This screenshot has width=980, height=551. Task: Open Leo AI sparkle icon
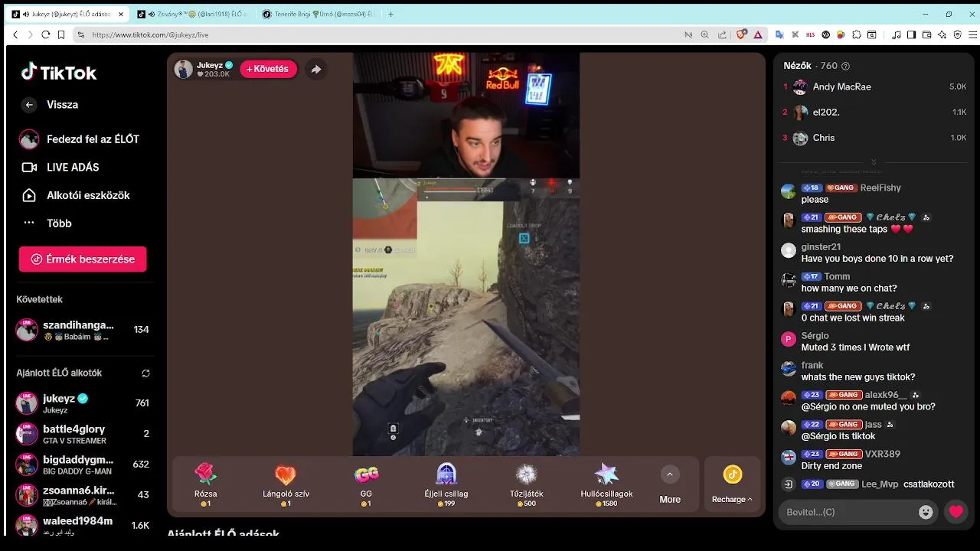(x=942, y=34)
